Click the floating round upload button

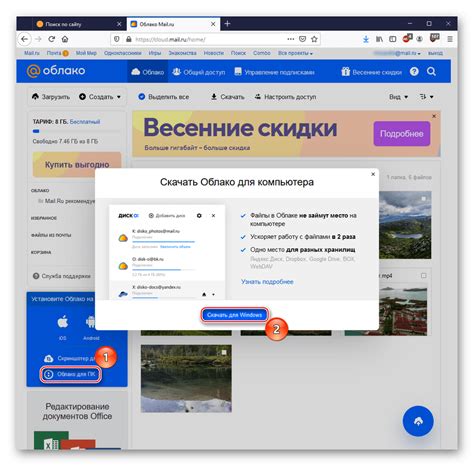(418, 421)
